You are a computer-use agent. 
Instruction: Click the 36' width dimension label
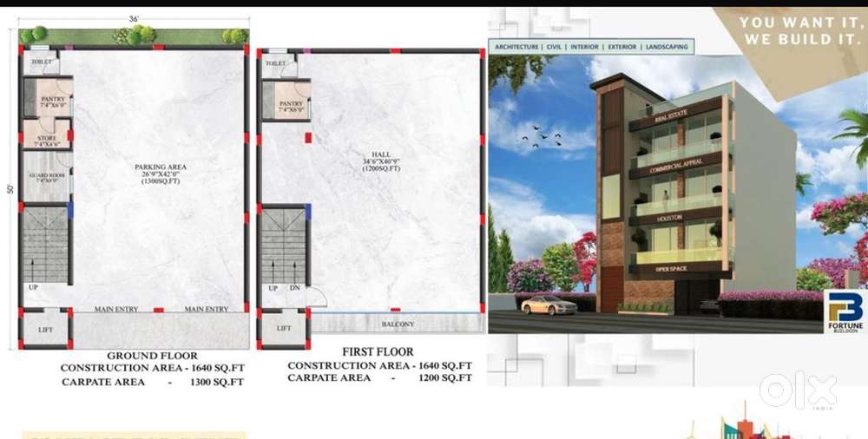[x=134, y=19]
